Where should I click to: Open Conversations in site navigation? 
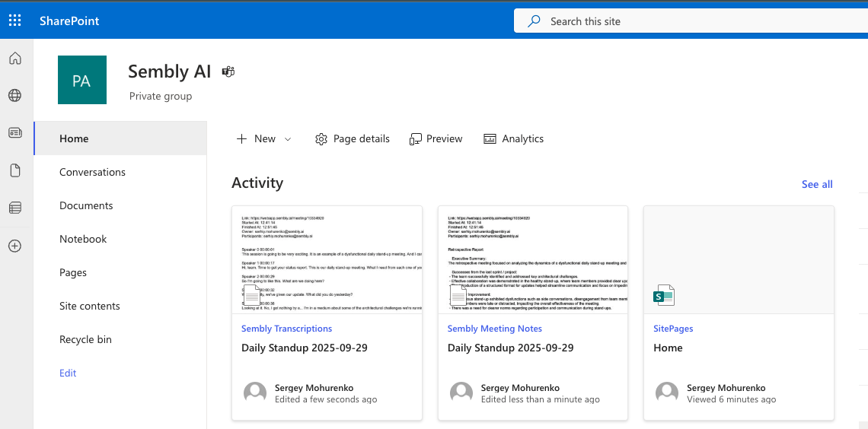(x=92, y=172)
